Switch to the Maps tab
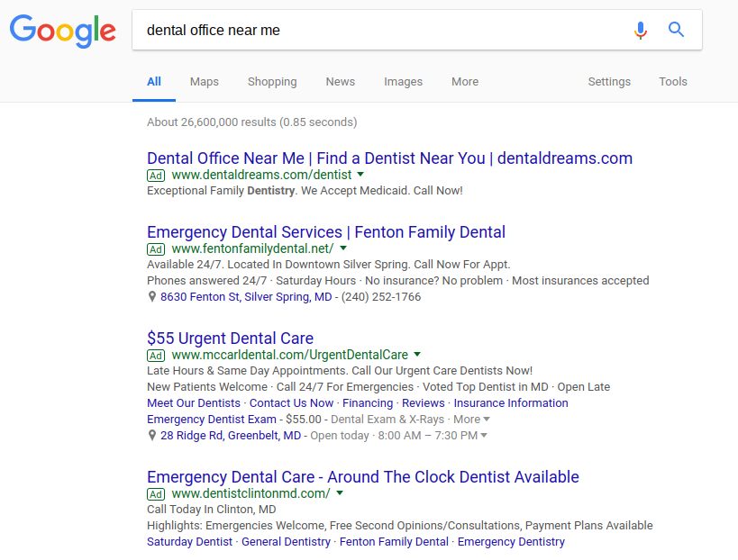 click(x=205, y=82)
